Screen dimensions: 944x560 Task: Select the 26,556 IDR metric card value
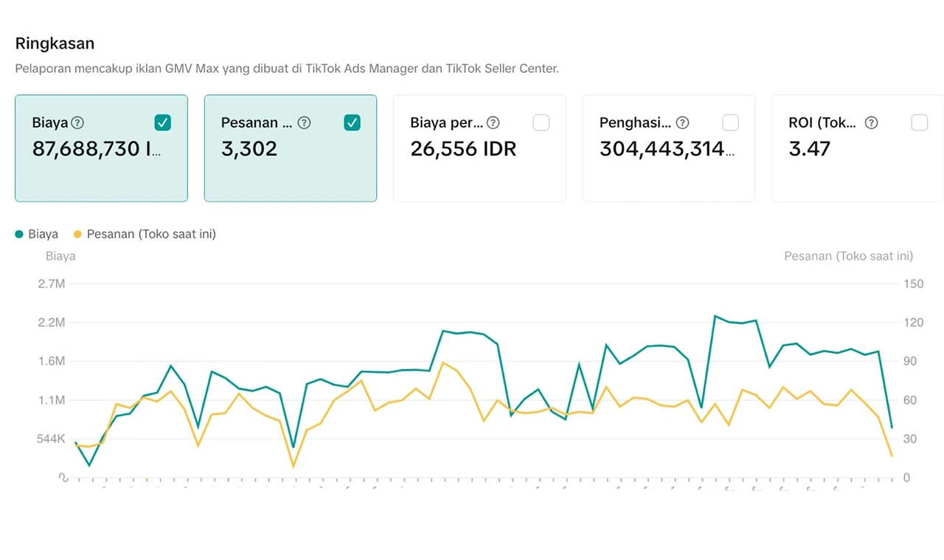point(463,150)
